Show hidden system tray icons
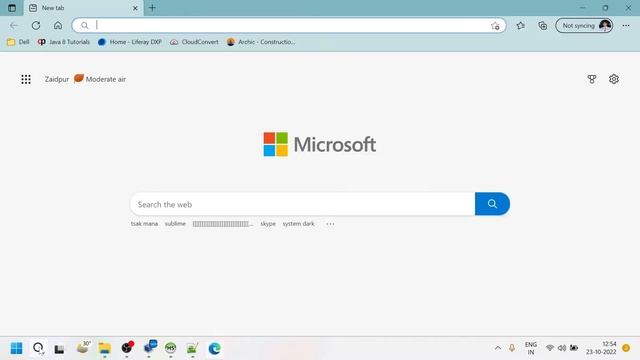Screen dimensions: 640x360 tap(498, 348)
